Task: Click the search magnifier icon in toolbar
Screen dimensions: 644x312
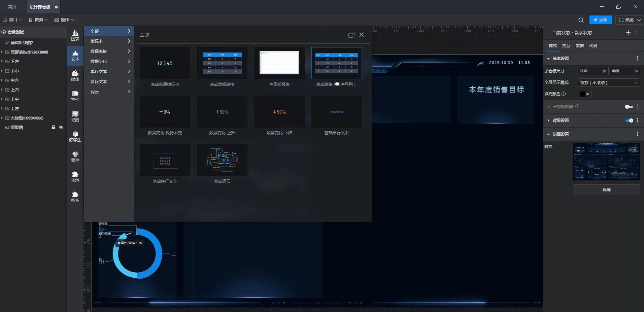Action: pos(581,20)
